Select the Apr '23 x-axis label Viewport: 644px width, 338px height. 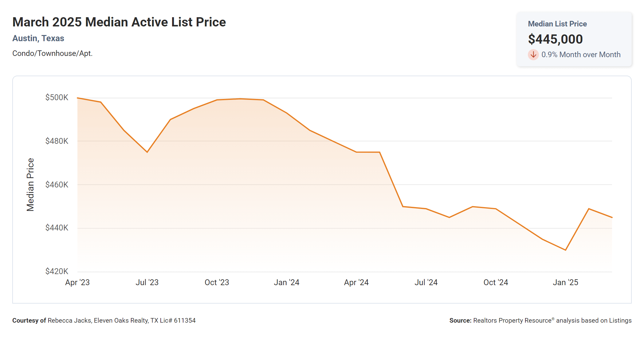click(77, 282)
